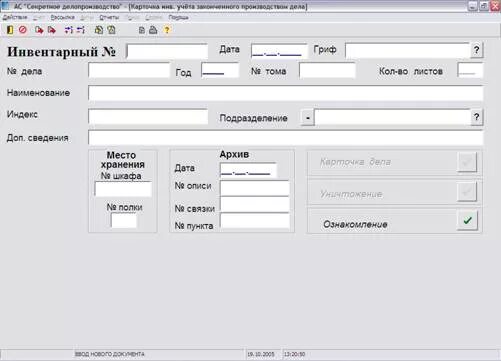The image size is (501, 361).
Task: Click the printer icon in toolbar
Action: [153, 30]
